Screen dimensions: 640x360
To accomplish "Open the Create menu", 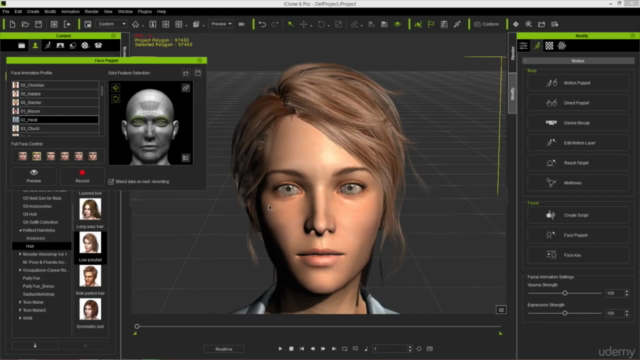I will [33, 12].
